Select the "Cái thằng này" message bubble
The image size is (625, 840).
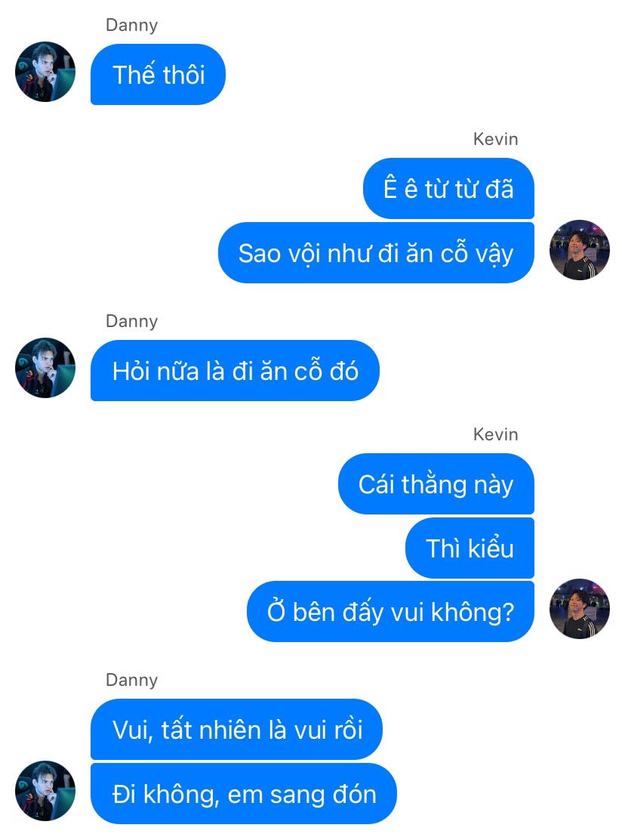(x=436, y=484)
